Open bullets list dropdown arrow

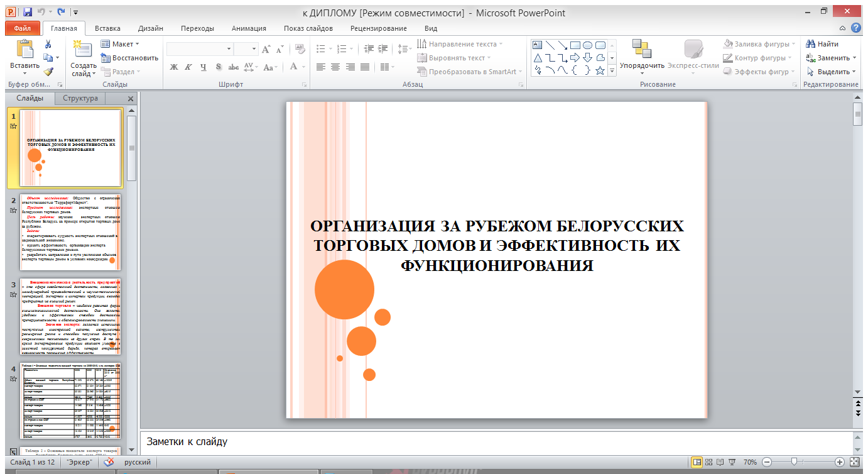(x=329, y=48)
